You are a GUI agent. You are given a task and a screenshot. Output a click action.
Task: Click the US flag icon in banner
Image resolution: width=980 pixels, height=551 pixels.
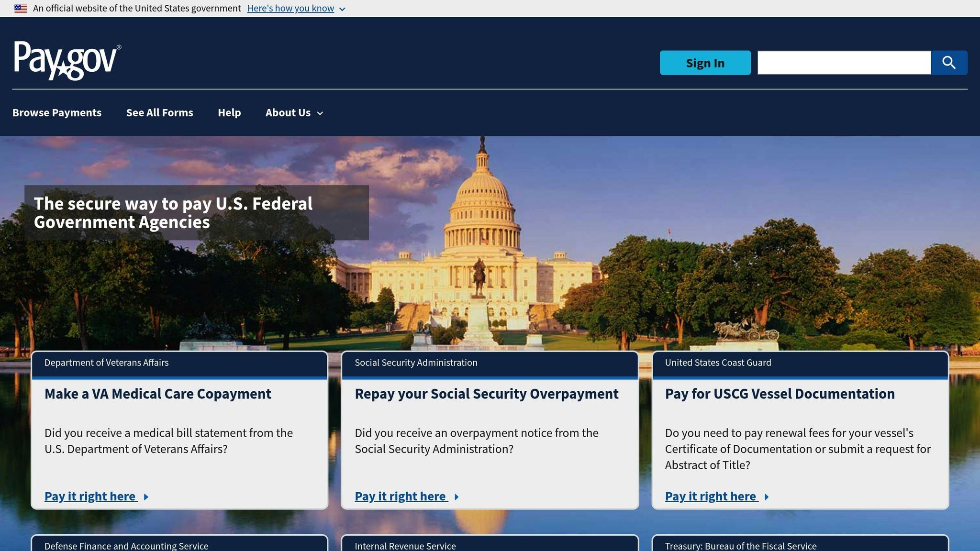click(x=21, y=8)
